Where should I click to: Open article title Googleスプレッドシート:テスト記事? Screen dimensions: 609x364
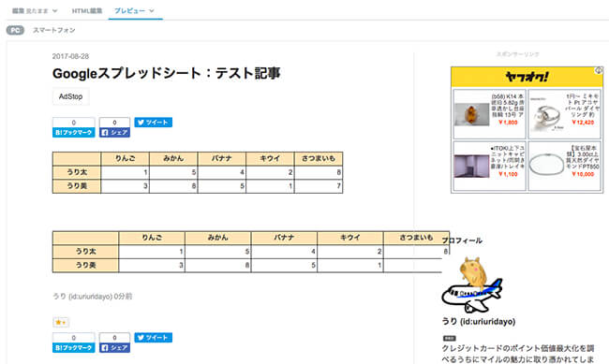point(166,73)
